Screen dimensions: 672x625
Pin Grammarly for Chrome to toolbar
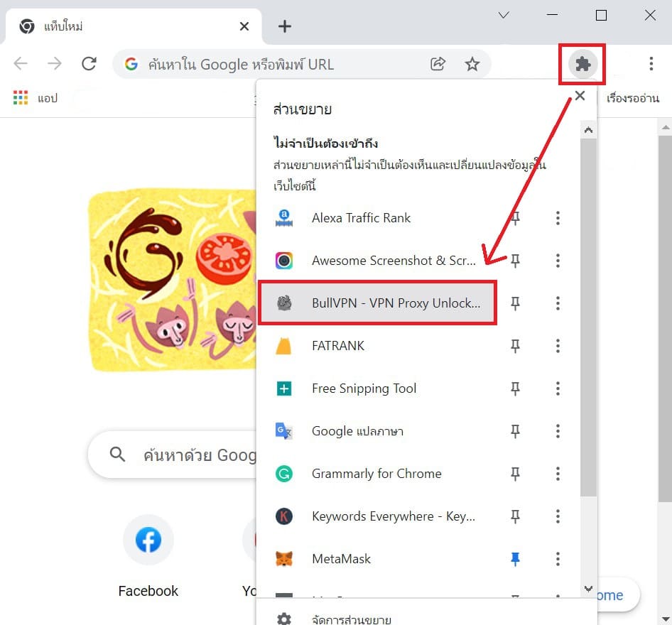click(x=515, y=473)
